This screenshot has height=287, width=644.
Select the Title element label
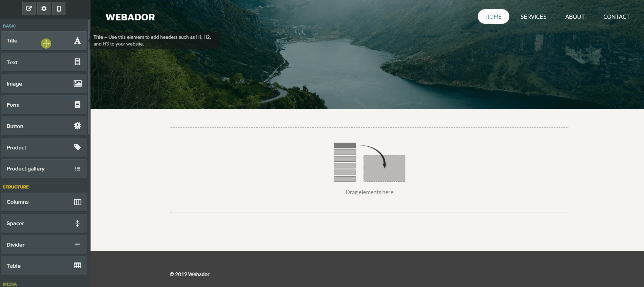click(x=12, y=41)
